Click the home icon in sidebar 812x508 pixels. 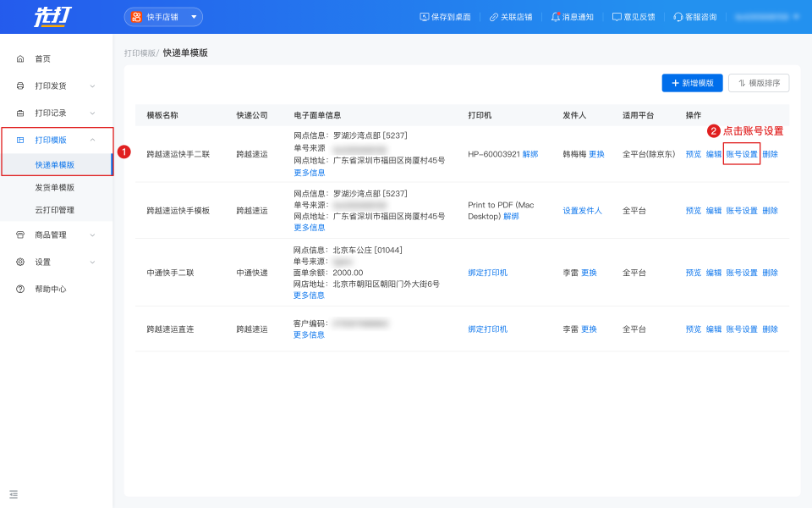click(20, 58)
